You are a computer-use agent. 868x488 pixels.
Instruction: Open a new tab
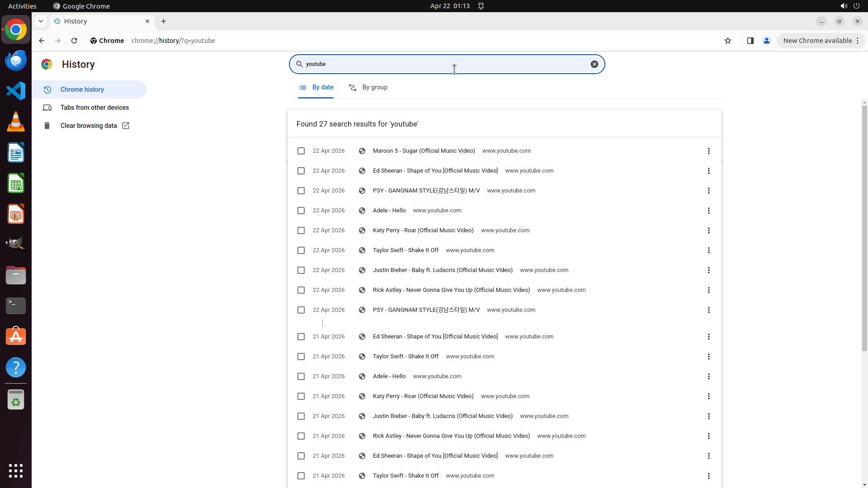(164, 21)
